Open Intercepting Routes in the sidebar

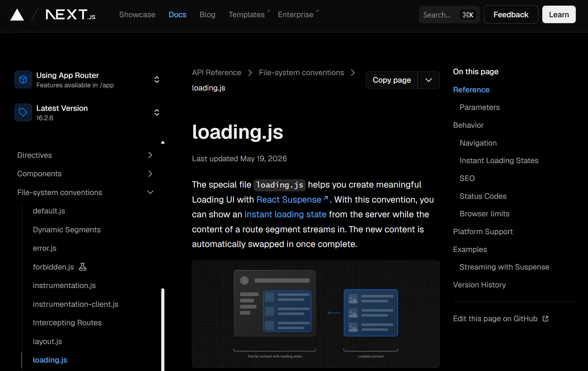point(67,323)
